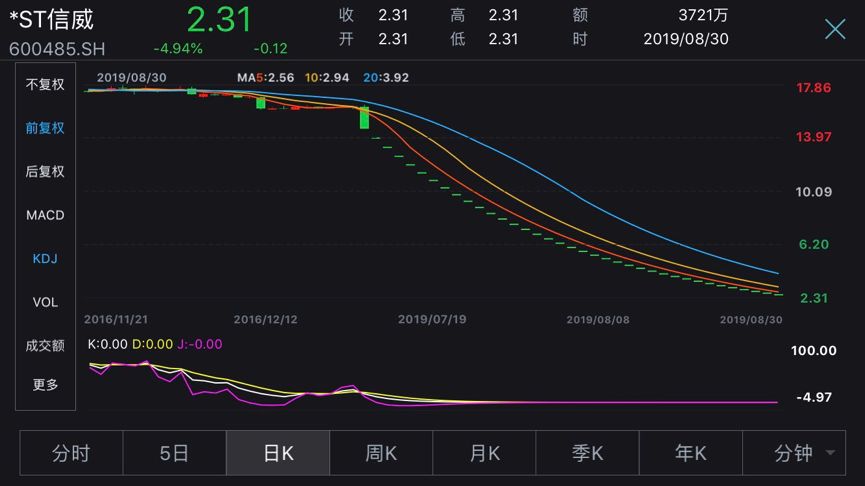Select the 日K daily candlestick tab

pyautogui.click(x=278, y=453)
